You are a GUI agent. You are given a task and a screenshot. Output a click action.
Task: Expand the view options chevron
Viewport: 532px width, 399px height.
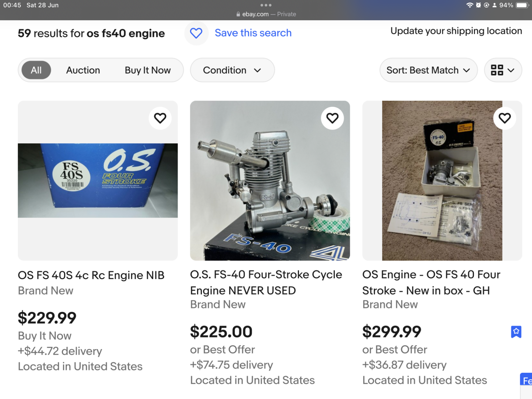pyautogui.click(x=511, y=70)
